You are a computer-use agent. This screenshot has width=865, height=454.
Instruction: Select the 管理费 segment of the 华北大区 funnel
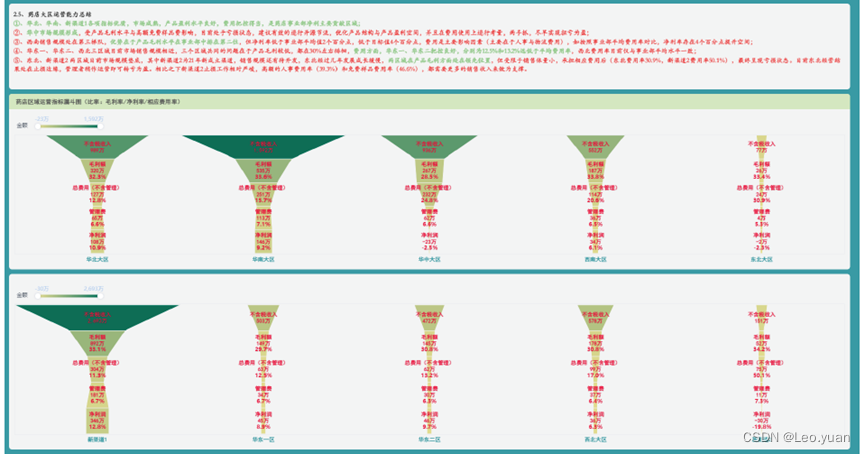coord(97,218)
